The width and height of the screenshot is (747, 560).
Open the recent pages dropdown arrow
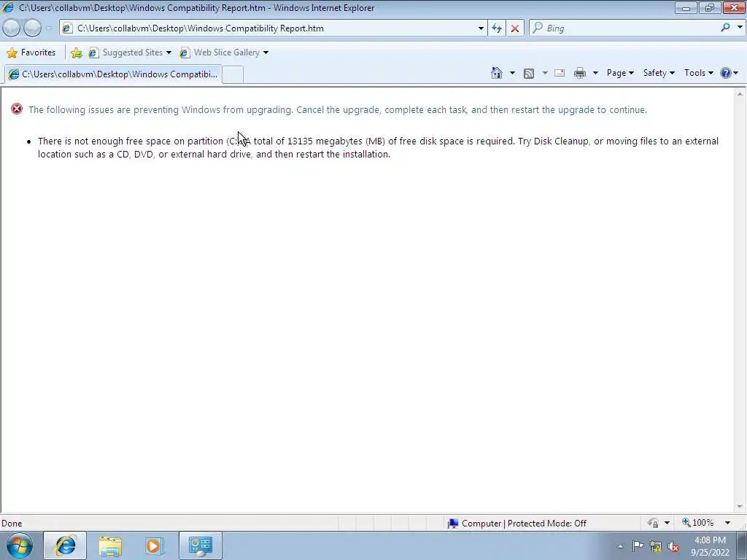49,28
